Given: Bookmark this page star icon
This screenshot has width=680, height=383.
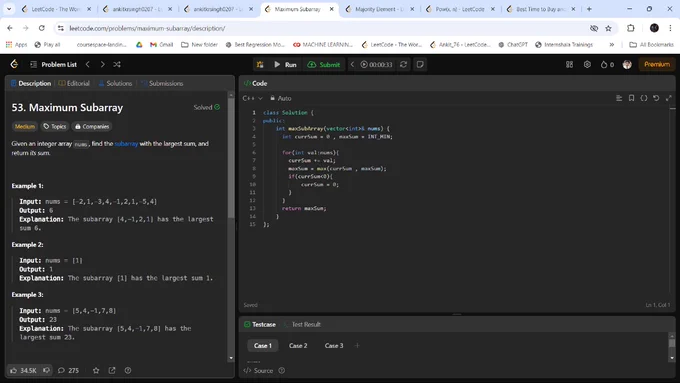Looking at the screenshot, I should pyautogui.click(x=608, y=28).
